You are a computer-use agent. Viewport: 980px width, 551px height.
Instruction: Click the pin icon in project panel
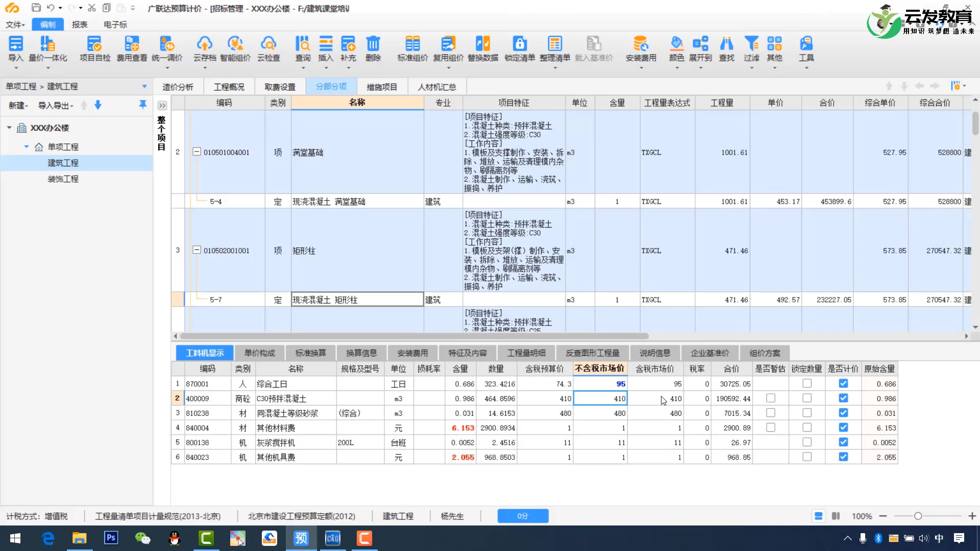(x=143, y=105)
